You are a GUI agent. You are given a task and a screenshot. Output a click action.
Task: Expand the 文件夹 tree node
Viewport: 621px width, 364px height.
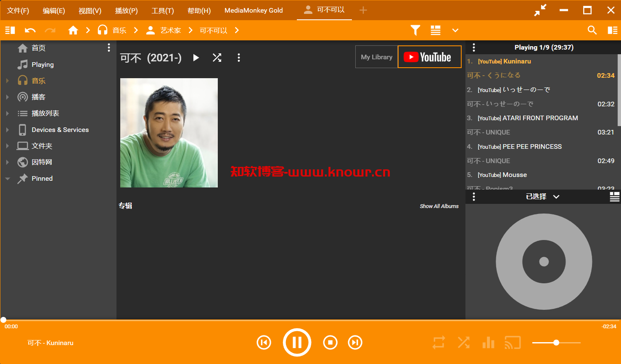pyautogui.click(x=8, y=146)
